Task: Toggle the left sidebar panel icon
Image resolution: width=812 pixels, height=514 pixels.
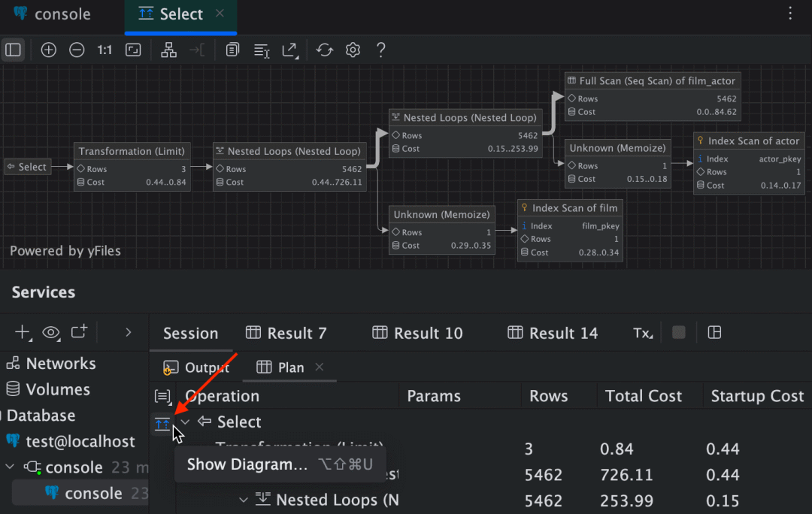Action: click(x=13, y=50)
